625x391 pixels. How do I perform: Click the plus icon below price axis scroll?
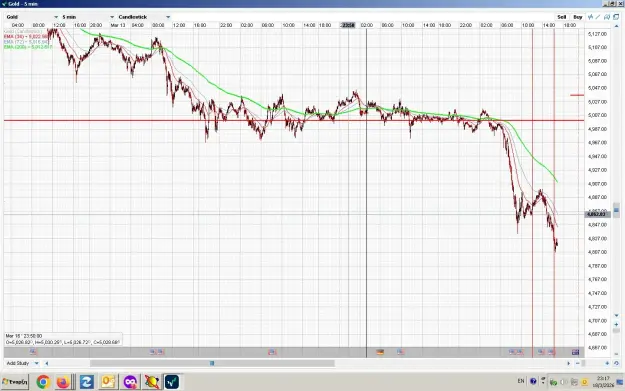(616, 324)
